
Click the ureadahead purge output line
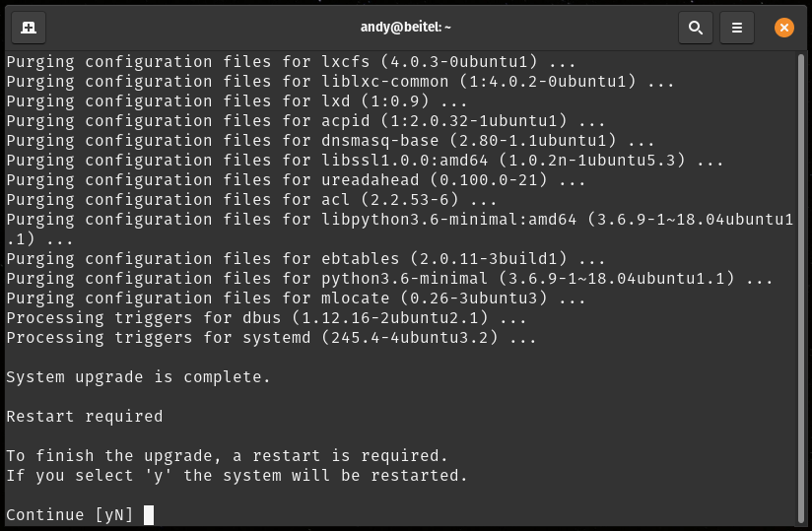pos(296,180)
